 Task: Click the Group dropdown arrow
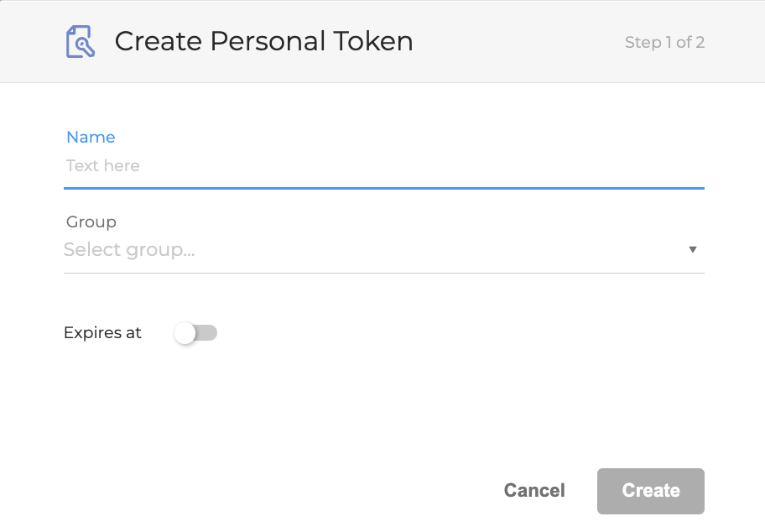[x=693, y=250]
